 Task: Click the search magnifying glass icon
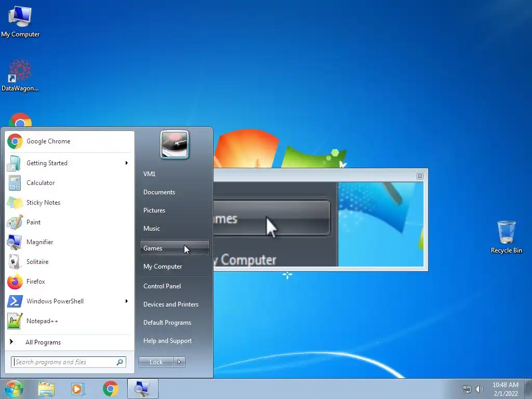pyautogui.click(x=120, y=362)
